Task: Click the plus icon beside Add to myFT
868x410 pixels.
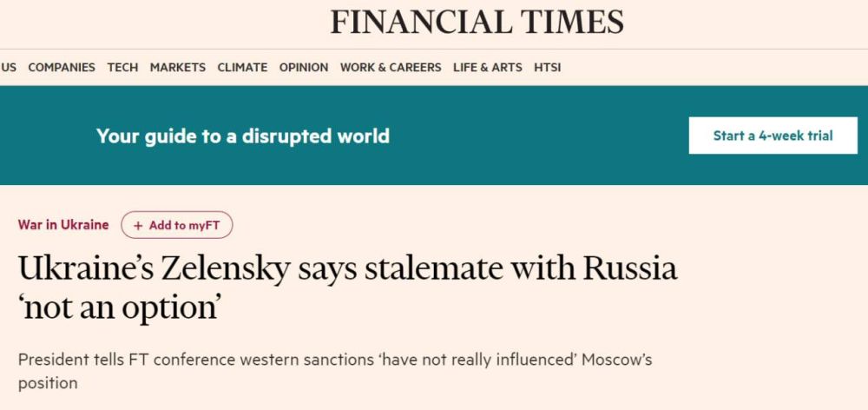Action: click(x=138, y=225)
